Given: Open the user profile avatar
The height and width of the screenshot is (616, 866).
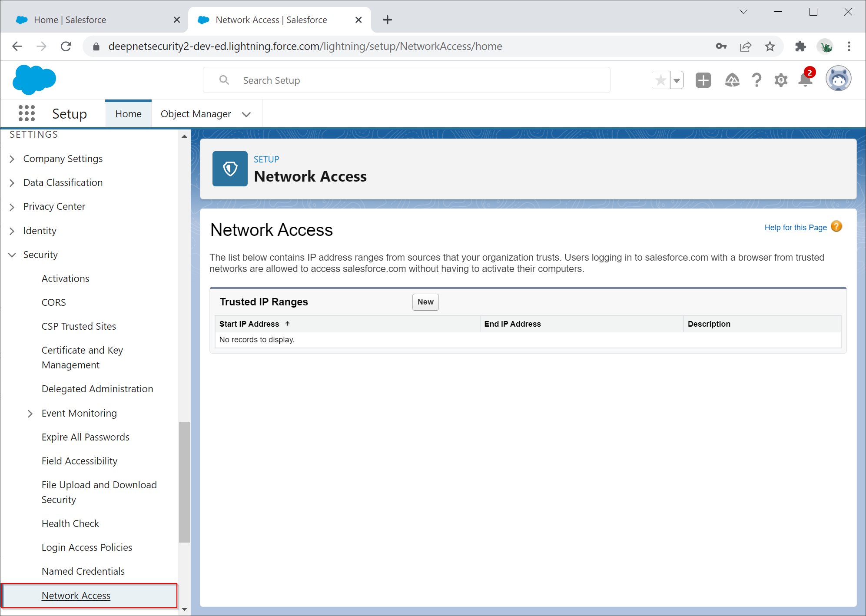Looking at the screenshot, I should click(x=838, y=79).
